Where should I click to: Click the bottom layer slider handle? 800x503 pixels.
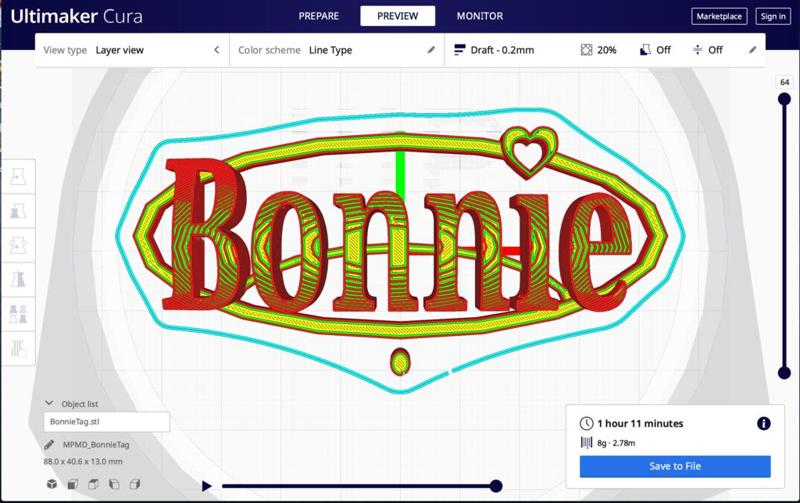click(x=784, y=373)
